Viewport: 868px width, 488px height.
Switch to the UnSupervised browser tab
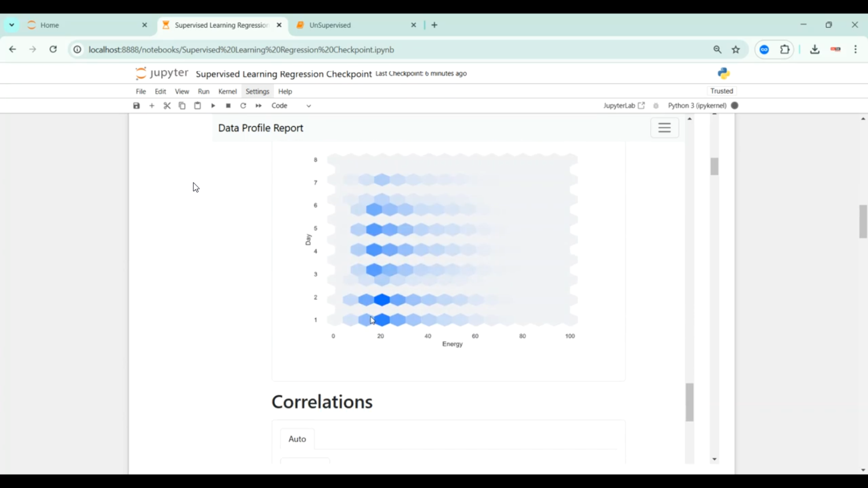(x=356, y=25)
